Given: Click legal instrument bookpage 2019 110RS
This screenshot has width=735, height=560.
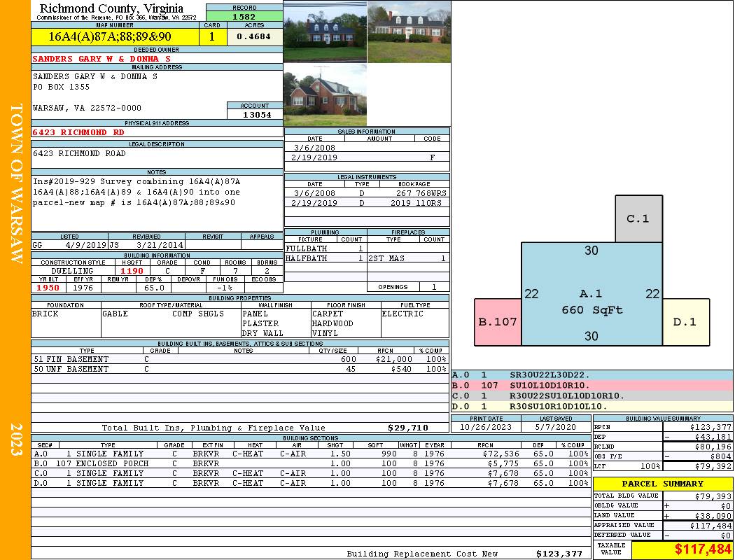Looking at the screenshot, I should click(416, 203).
